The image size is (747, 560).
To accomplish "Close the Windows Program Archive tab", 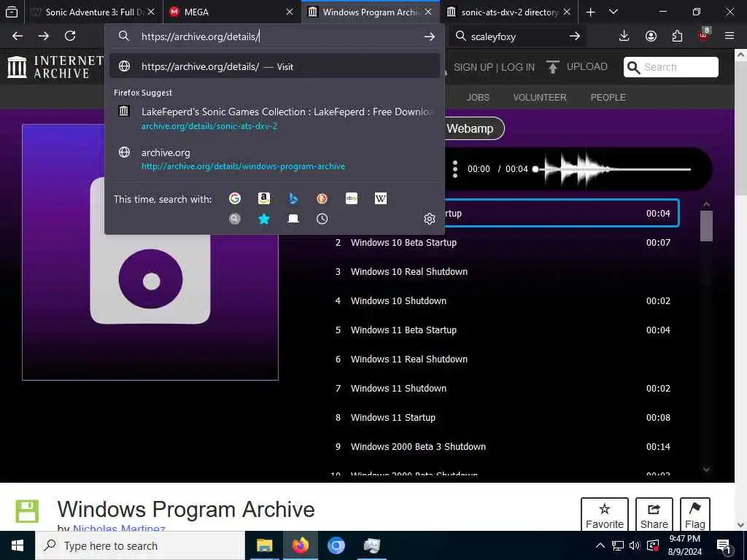I will [x=427, y=12].
